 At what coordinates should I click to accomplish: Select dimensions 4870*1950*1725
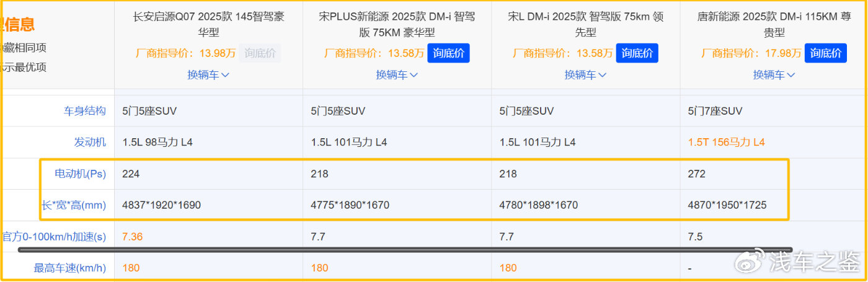click(x=727, y=205)
